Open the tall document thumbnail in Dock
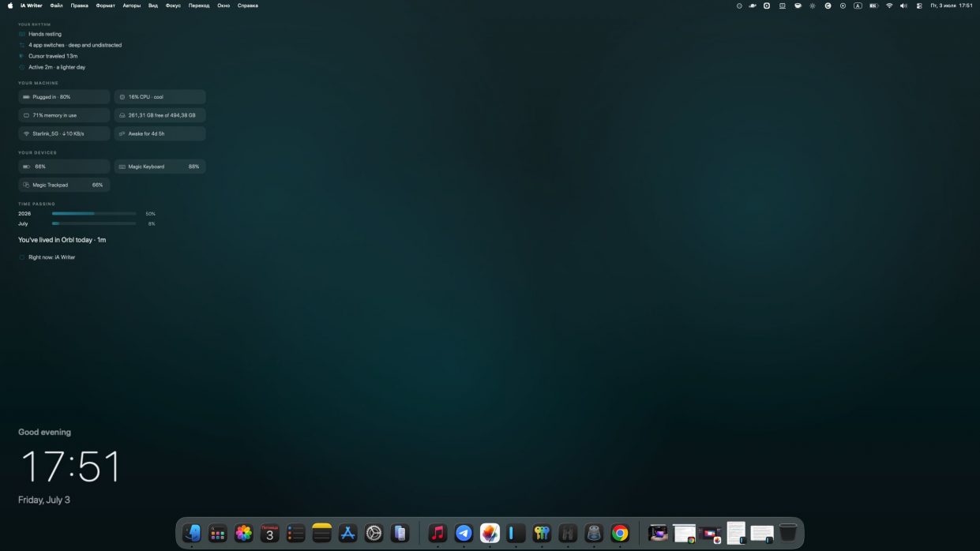This screenshot has width=980, height=551. pos(736,533)
